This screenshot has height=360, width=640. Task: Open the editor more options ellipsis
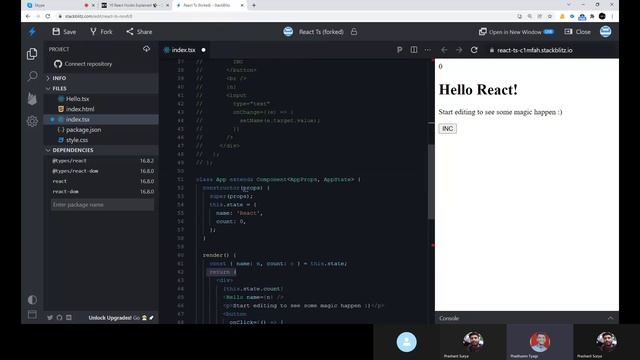[x=427, y=50]
